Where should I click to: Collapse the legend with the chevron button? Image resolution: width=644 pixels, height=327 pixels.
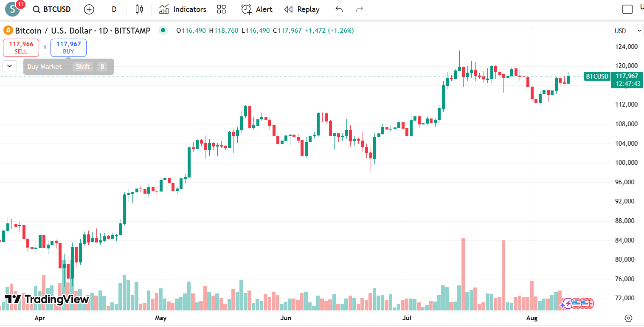[9, 66]
